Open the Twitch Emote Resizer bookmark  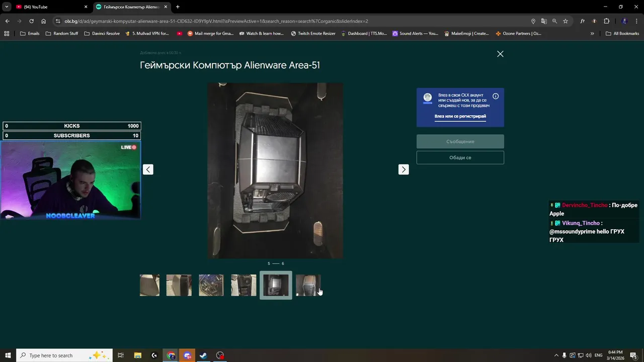pyautogui.click(x=313, y=34)
